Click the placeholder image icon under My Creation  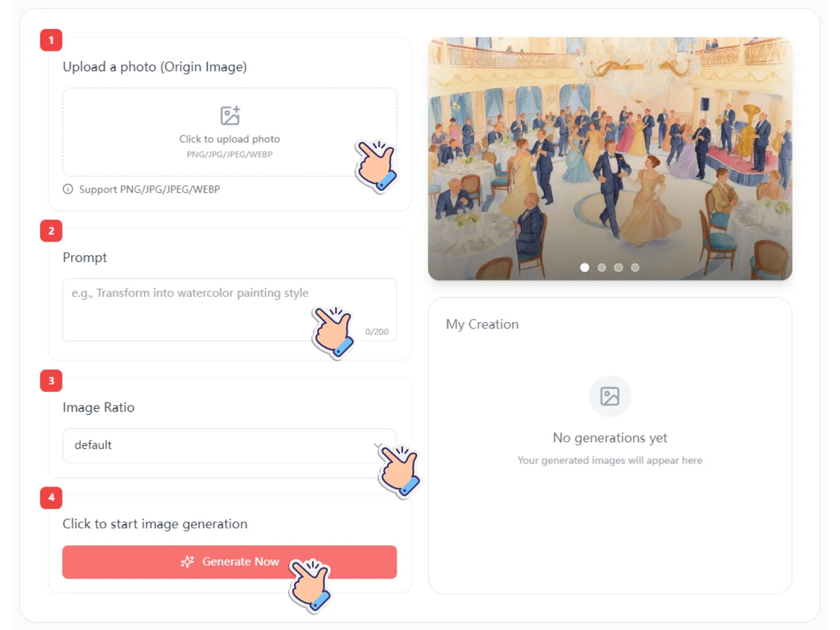tap(610, 396)
